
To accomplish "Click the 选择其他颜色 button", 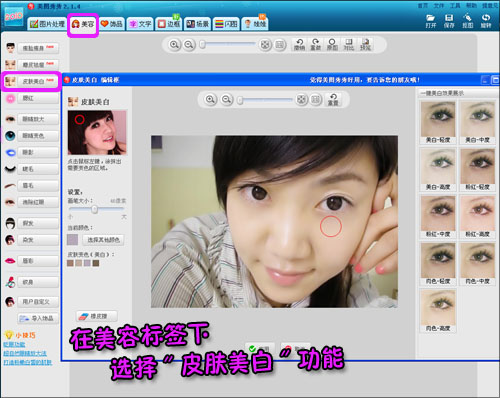I will click(103, 240).
